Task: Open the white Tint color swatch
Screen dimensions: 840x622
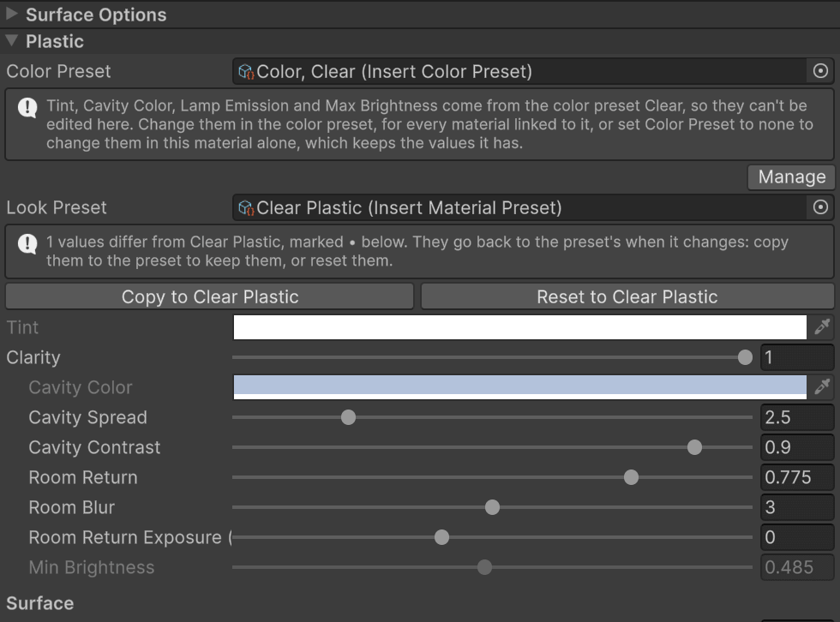Action: (x=519, y=327)
